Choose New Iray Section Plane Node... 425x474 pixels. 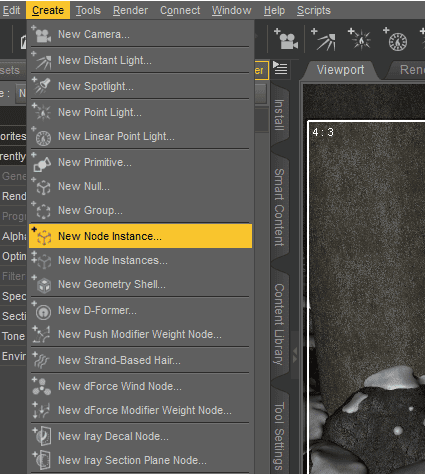click(140, 460)
